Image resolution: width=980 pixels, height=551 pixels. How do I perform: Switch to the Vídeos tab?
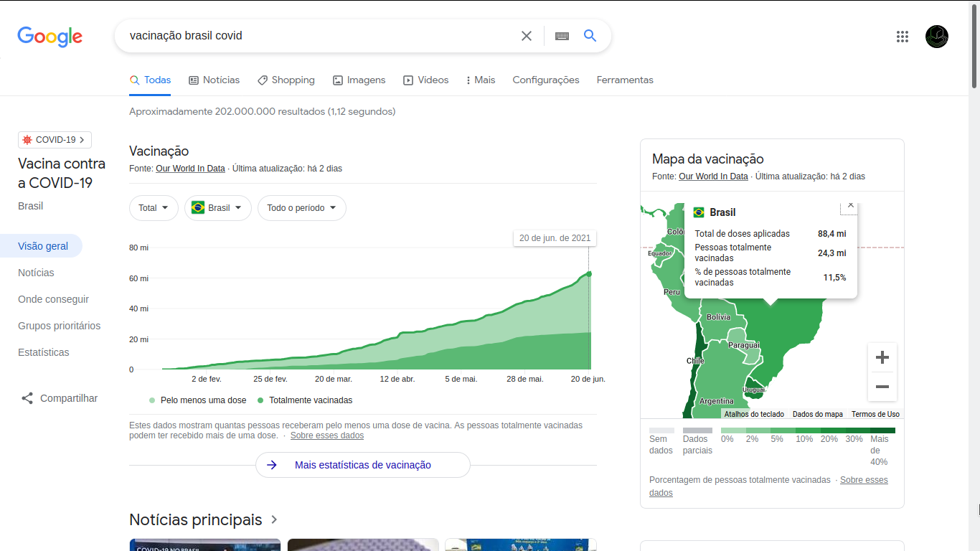(426, 80)
